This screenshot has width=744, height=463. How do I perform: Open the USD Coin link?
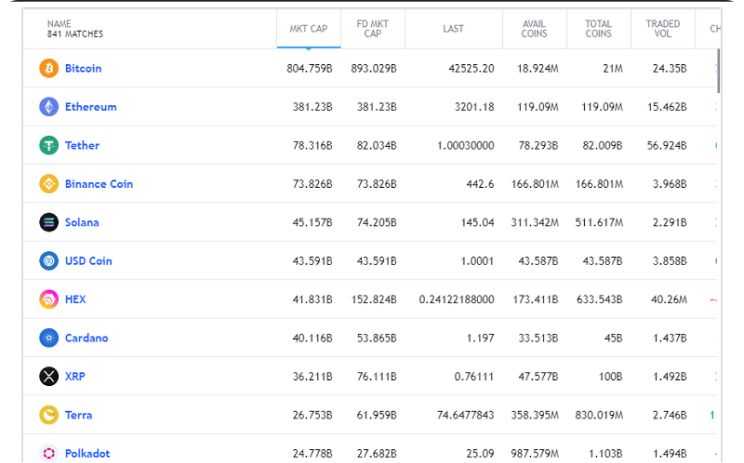click(88, 261)
